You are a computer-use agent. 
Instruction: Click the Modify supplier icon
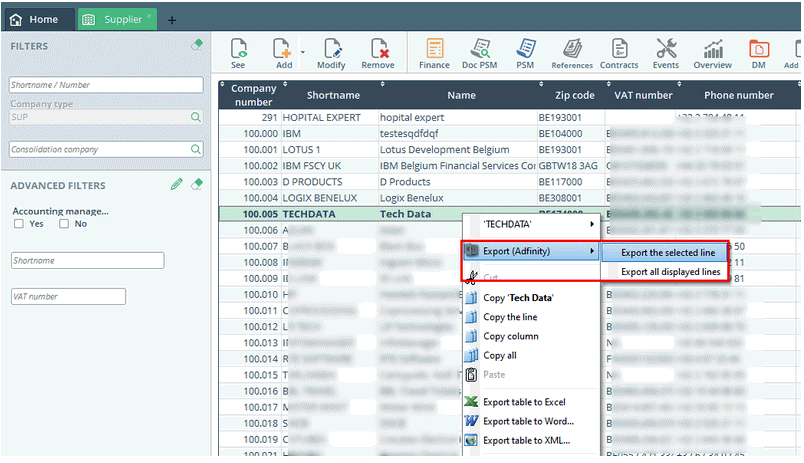pos(331,53)
